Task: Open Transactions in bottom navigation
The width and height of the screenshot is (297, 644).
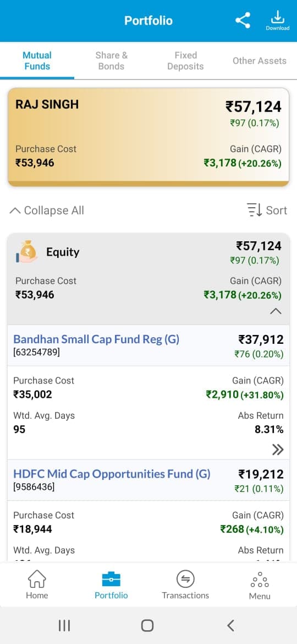Action: (185, 585)
